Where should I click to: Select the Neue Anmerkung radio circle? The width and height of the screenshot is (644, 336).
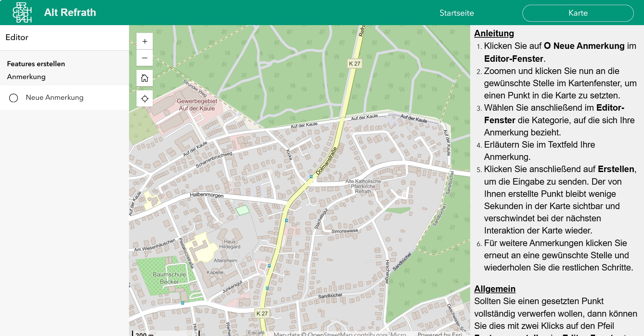14,98
